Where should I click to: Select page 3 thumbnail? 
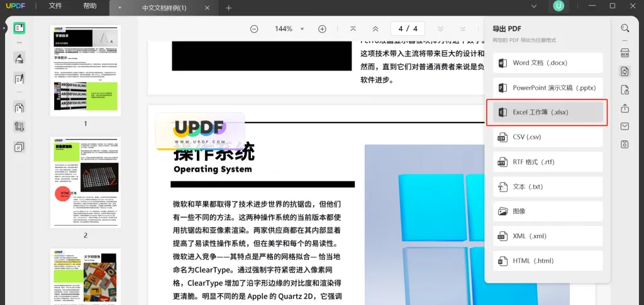[86, 277]
